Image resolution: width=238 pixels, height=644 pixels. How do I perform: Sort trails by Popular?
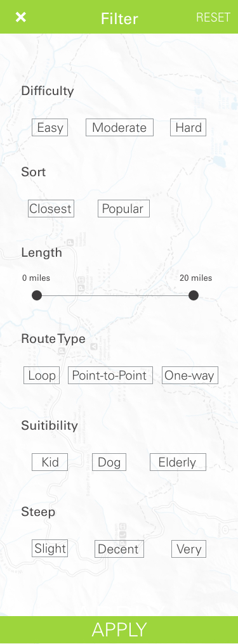[x=123, y=209]
